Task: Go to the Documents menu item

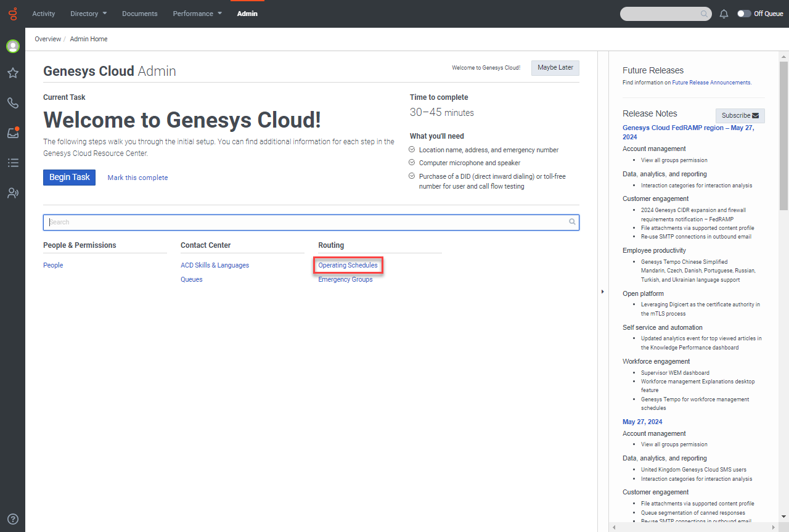Action: [x=139, y=14]
